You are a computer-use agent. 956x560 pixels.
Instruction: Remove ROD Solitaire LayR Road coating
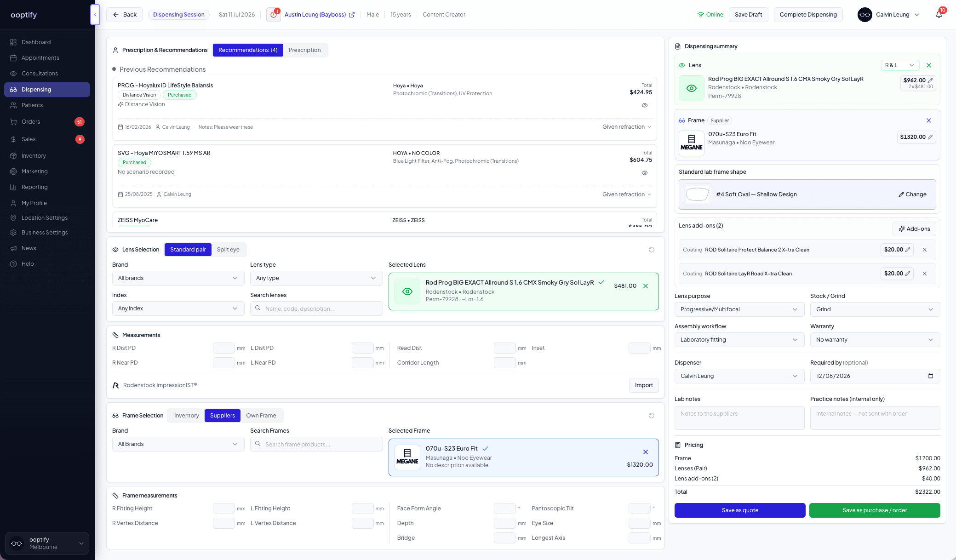[925, 274]
